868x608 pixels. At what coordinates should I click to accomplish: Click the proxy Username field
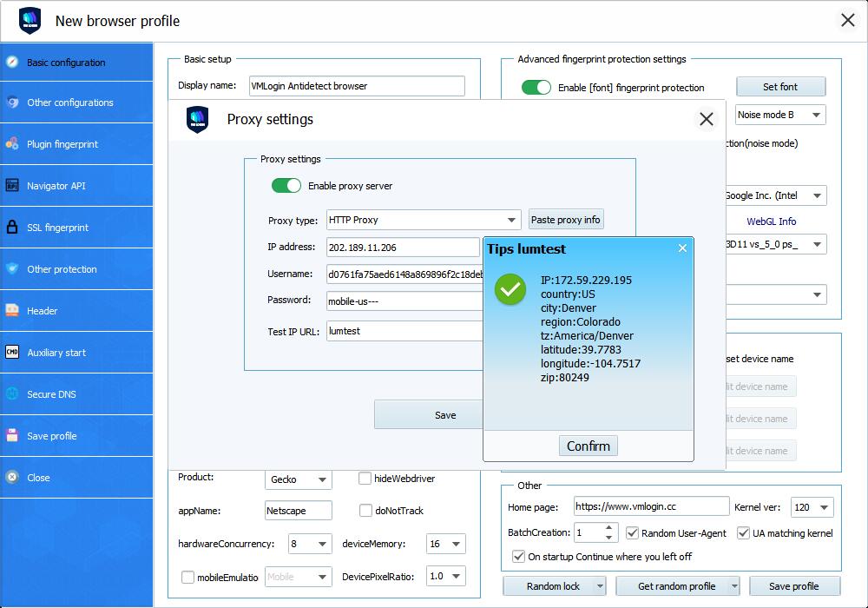point(404,274)
